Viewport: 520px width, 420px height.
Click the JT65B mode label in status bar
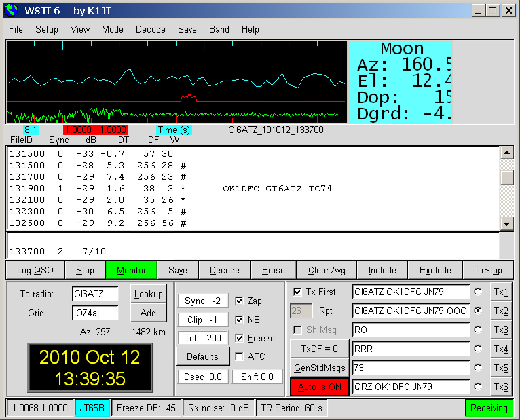pyautogui.click(x=92, y=408)
